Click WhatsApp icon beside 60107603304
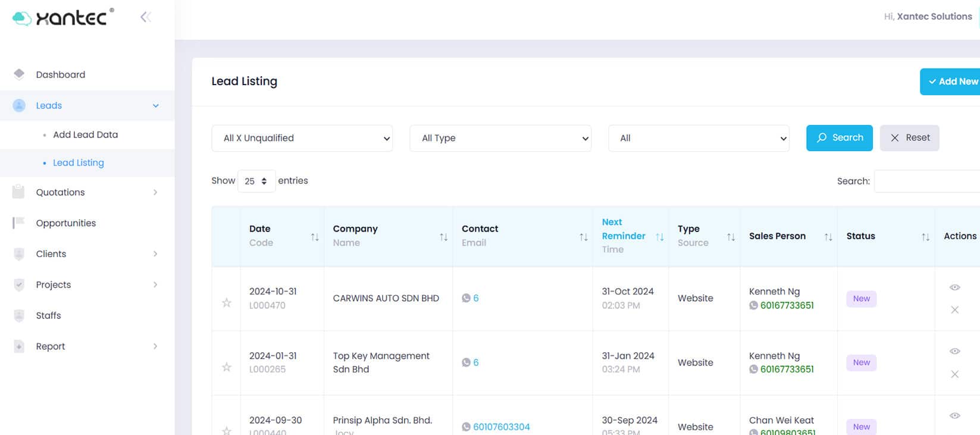Viewport: 980px width, 435px height. [466, 427]
